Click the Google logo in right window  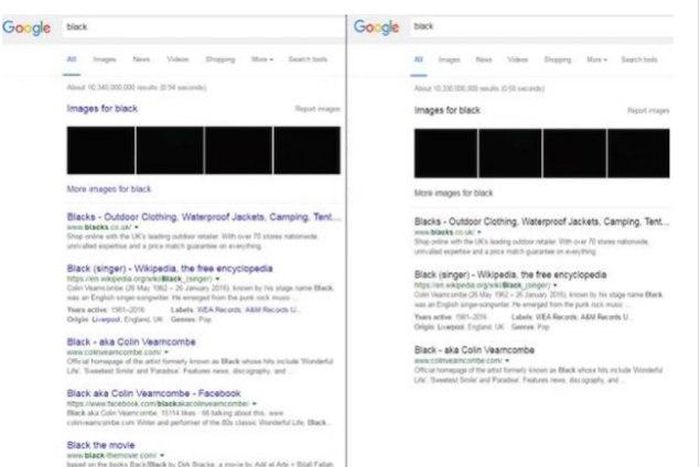[x=376, y=27]
